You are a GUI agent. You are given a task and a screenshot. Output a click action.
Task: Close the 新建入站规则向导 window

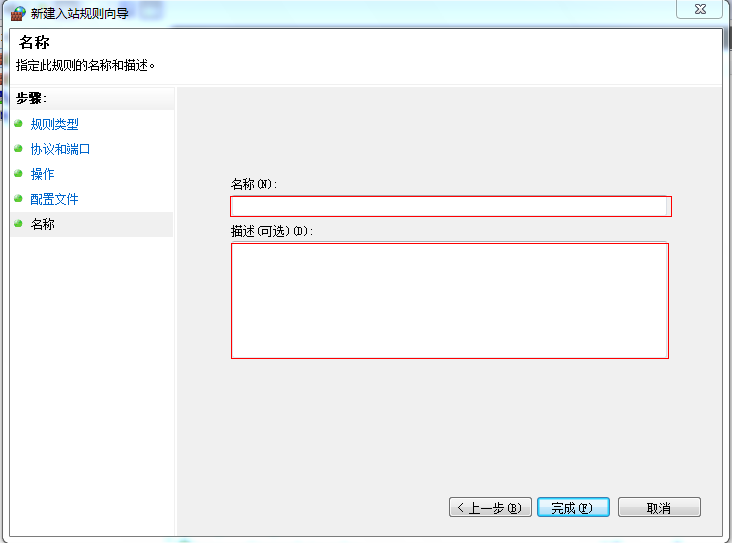[700, 9]
